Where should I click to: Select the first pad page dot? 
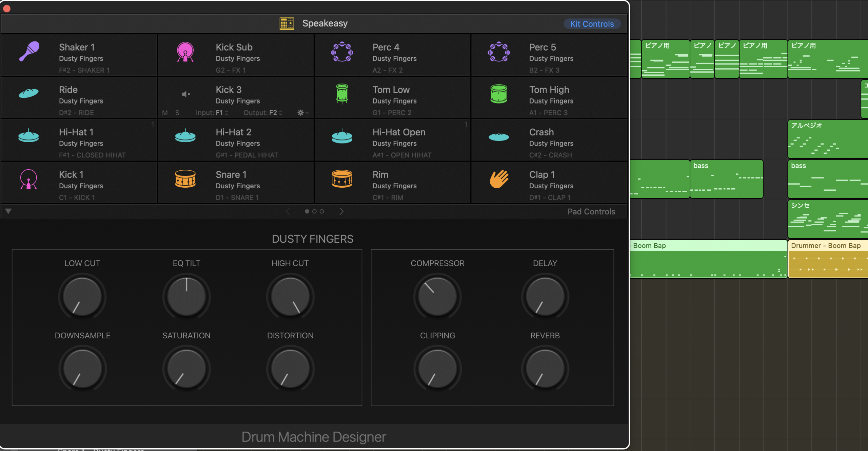click(x=307, y=211)
